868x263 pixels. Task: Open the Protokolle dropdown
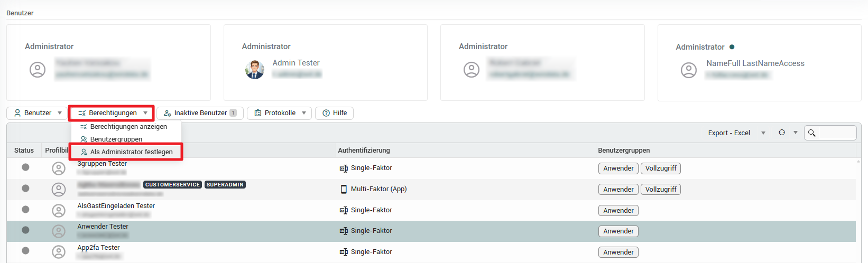[279, 113]
